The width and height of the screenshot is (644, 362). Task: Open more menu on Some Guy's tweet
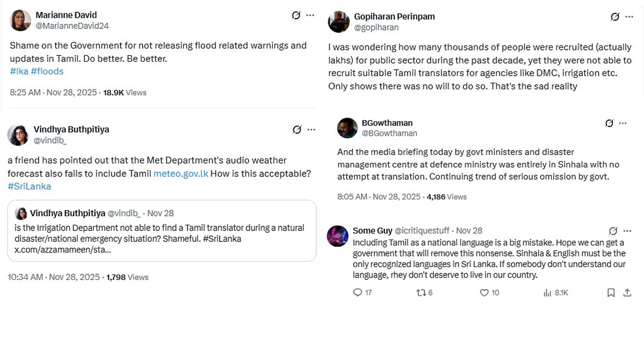click(626, 231)
